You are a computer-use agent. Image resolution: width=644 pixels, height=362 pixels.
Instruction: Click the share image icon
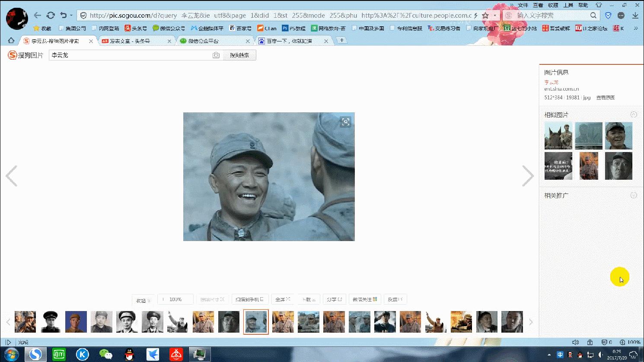point(334,298)
